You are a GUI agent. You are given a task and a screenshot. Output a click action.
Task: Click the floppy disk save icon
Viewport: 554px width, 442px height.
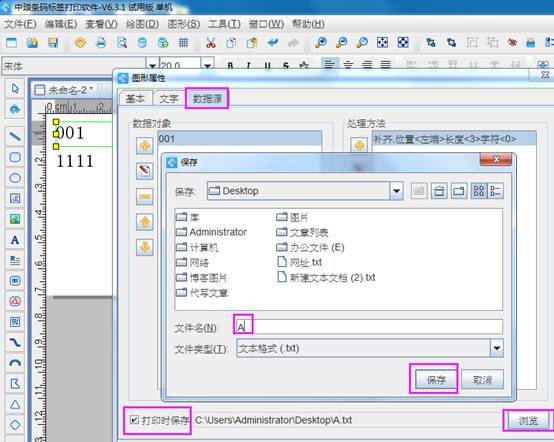tap(53, 43)
